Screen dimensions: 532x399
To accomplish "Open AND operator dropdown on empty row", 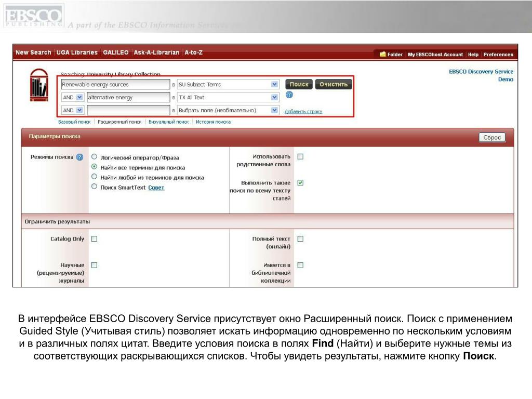I will (x=73, y=110).
